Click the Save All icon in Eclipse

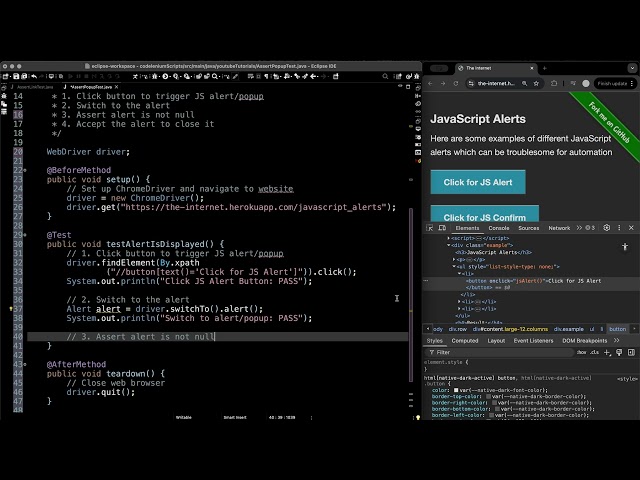(24, 76)
